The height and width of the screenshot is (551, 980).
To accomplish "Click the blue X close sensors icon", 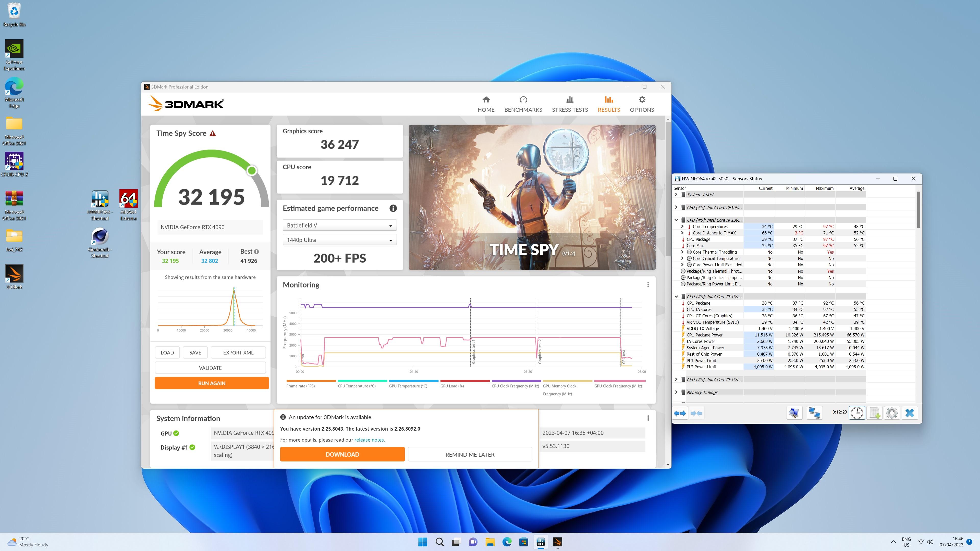I will (910, 412).
